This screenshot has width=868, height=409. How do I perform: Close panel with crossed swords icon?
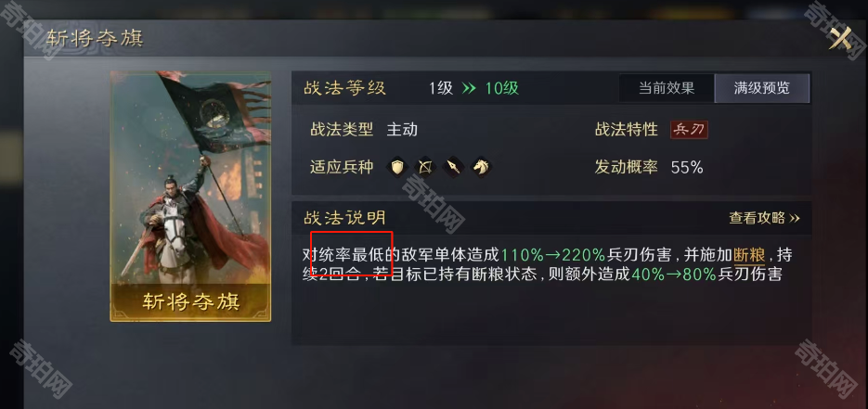[x=839, y=39]
